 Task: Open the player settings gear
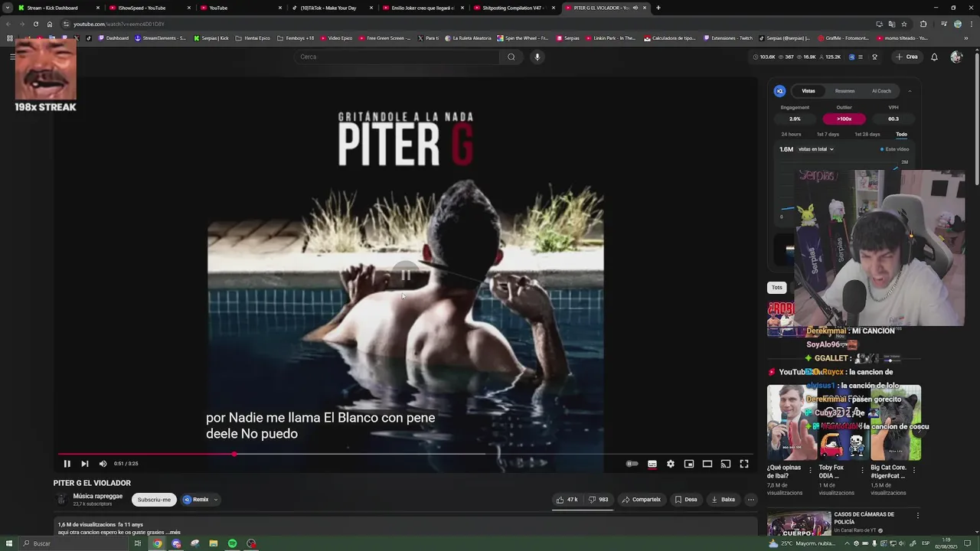[671, 464]
